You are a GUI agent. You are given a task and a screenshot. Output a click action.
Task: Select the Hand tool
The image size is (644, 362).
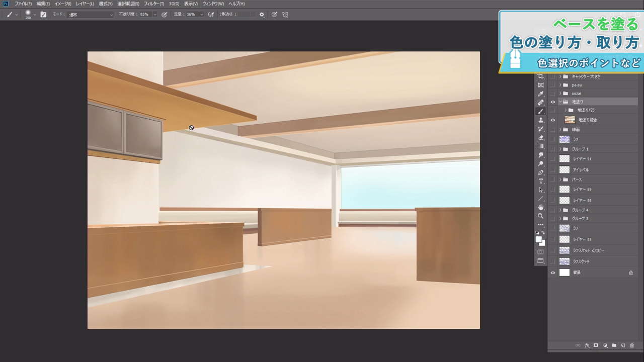pos(541,207)
